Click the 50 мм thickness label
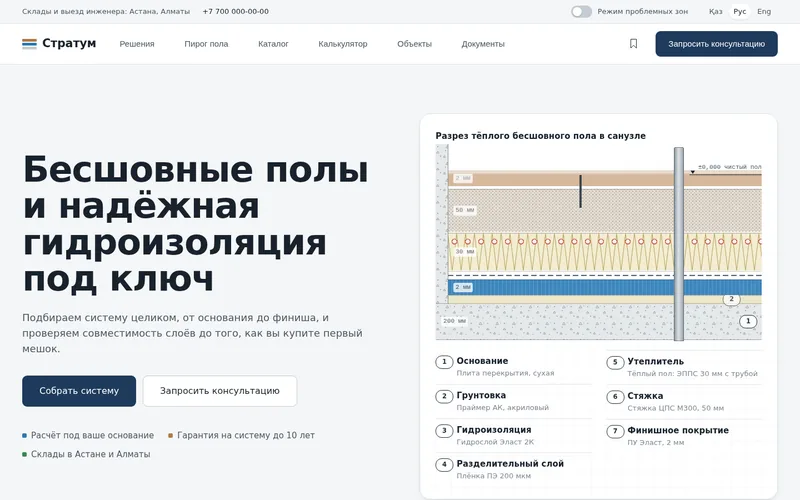The width and height of the screenshot is (800, 500). (x=464, y=210)
